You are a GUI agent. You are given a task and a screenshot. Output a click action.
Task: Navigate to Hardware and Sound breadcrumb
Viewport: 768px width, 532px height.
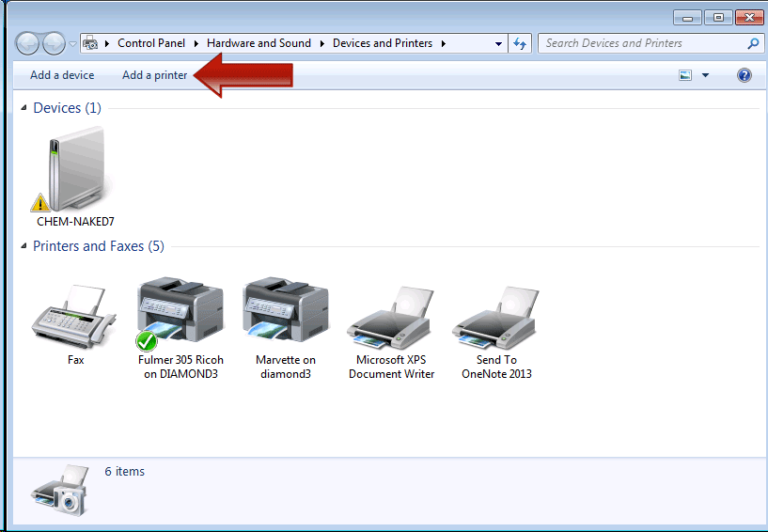point(259,43)
